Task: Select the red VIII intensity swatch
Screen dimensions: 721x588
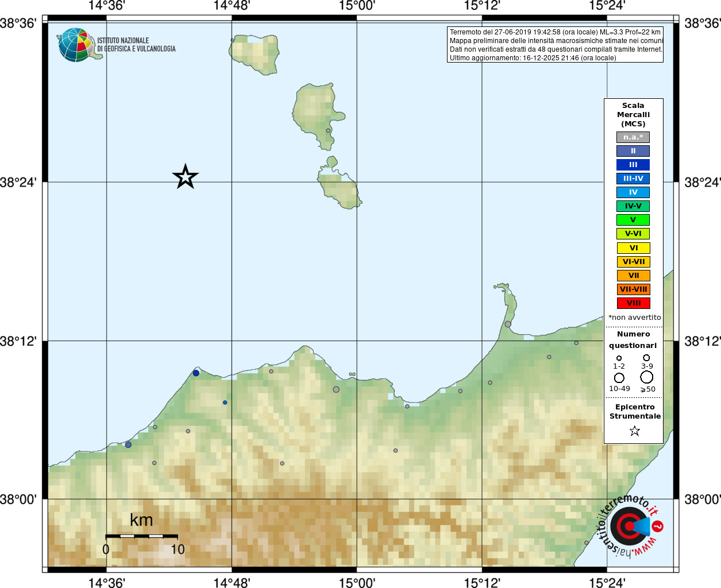Action: click(x=634, y=303)
